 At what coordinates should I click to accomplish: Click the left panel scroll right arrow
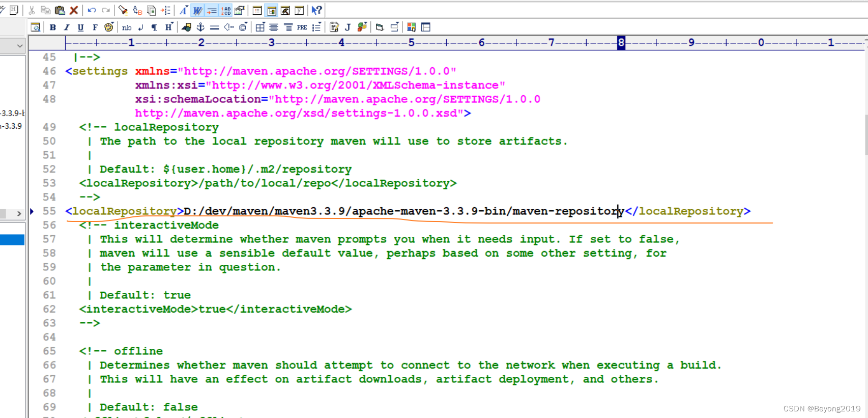[x=19, y=214]
